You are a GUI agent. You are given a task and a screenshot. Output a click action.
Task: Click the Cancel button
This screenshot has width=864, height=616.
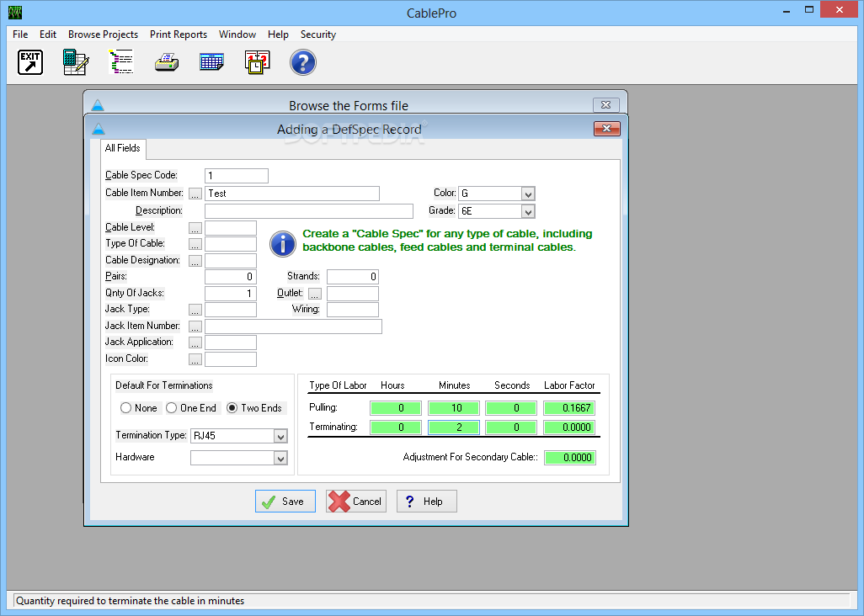[356, 501]
